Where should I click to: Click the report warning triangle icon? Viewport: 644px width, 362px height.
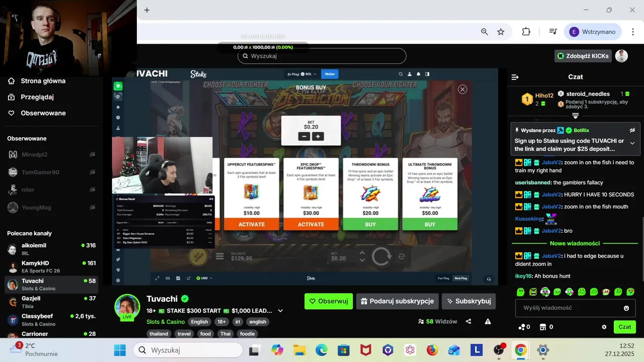488,321
